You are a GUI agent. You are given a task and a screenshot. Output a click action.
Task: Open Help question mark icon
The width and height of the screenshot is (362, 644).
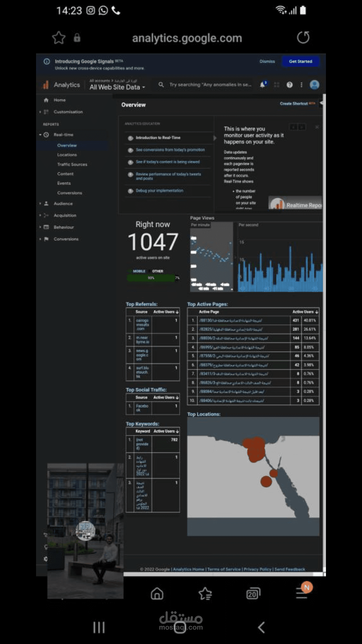click(x=290, y=85)
